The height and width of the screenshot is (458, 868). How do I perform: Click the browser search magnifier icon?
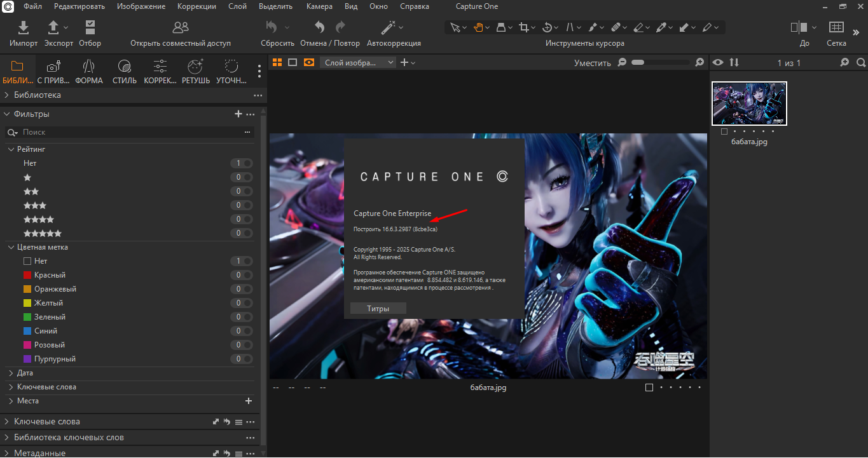860,62
